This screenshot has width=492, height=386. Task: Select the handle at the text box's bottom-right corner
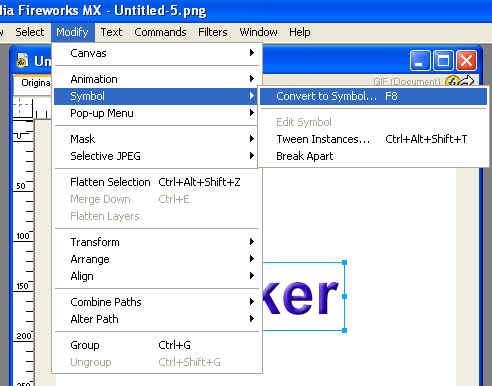(x=345, y=330)
